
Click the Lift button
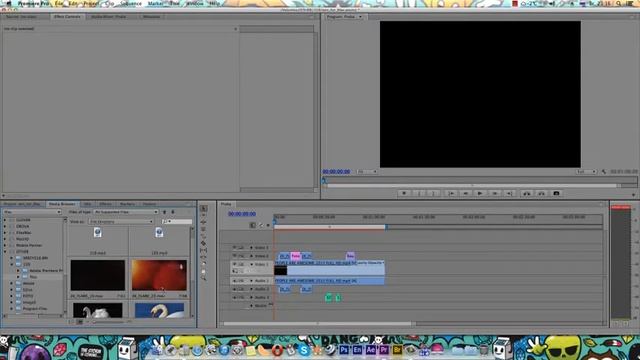[527, 193]
